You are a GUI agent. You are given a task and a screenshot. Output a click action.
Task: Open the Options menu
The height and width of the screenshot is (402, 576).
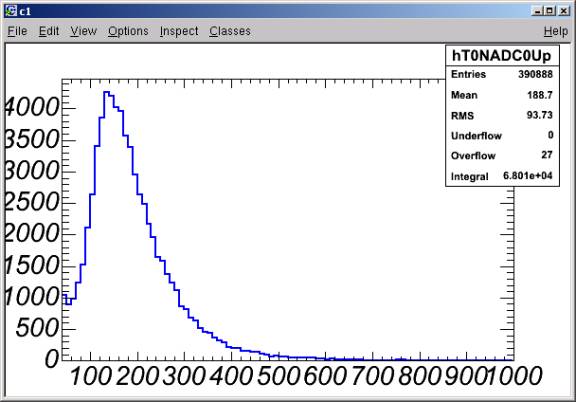tap(128, 31)
